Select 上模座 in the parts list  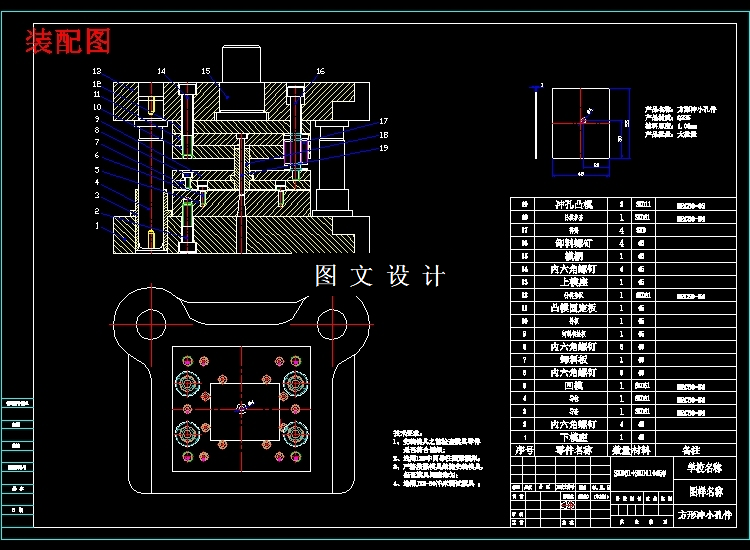point(574,282)
